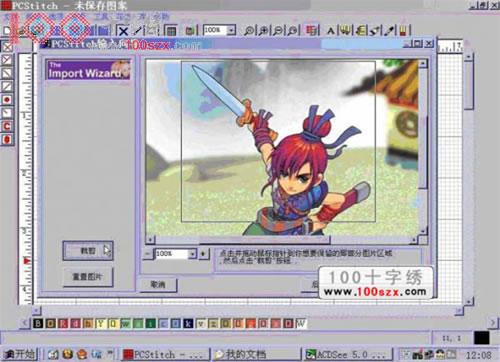Click the fourth magnifier zoom icon in the toolbar

[292, 31]
